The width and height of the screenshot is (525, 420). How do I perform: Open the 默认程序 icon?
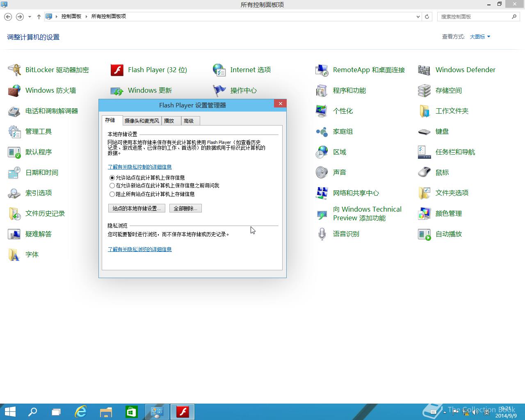point(14,152)
